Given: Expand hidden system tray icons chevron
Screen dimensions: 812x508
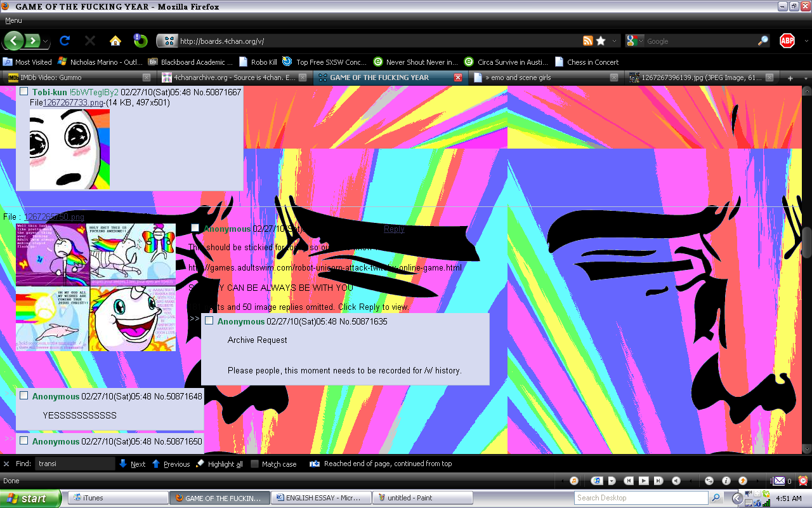Looking at the screenshot, I should (737, 498).
